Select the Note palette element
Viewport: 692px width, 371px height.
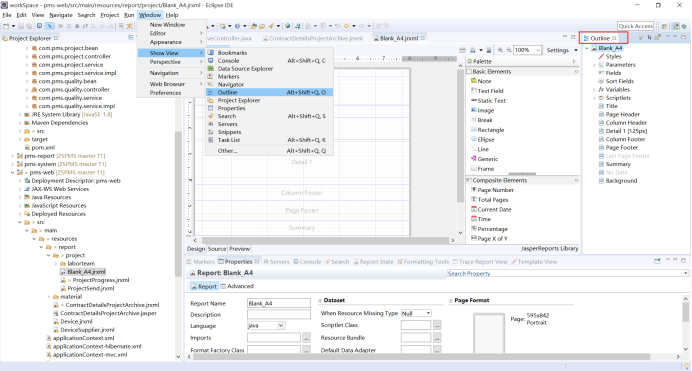click(481, 81)
